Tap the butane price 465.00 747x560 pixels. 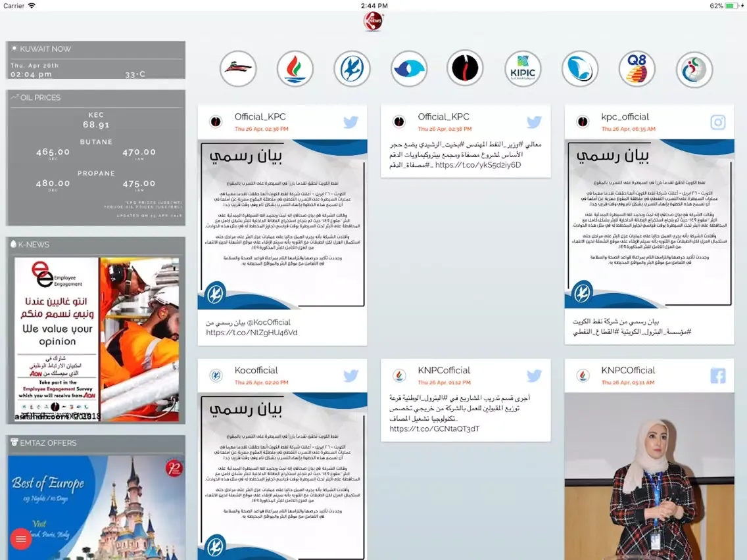coord(53,152)
